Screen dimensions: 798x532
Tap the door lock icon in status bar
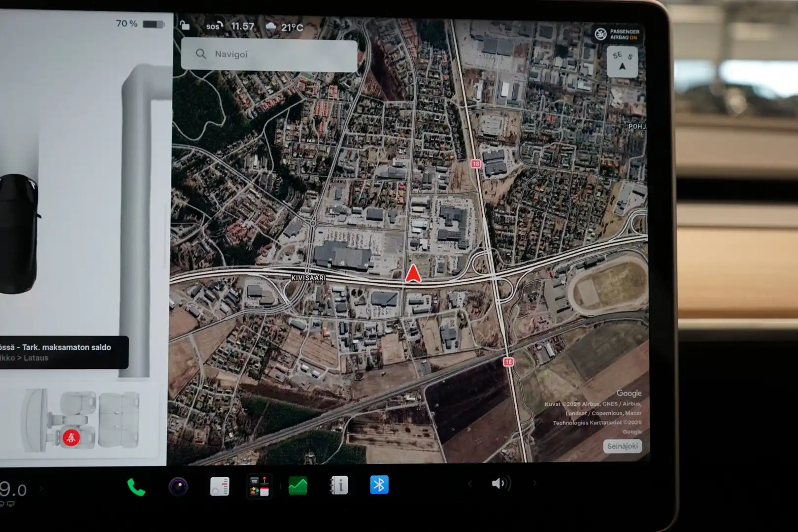pyautogui.click(x=185, y=25)
